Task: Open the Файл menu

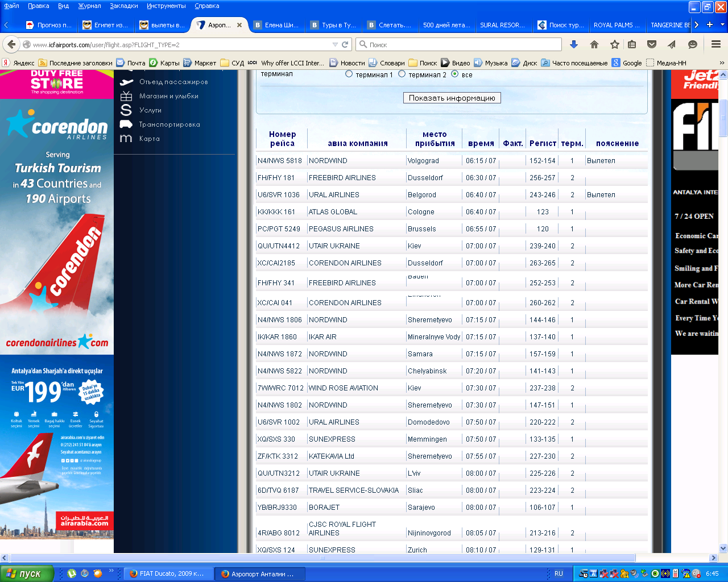Action: pyautogui.click(x=11, y=6)
